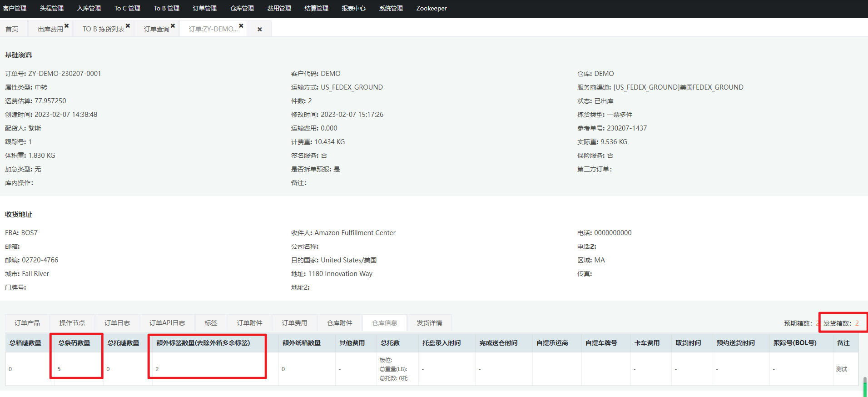Open the 报表中心 menu
The image size is (868, 397).
tap(354, 8)
